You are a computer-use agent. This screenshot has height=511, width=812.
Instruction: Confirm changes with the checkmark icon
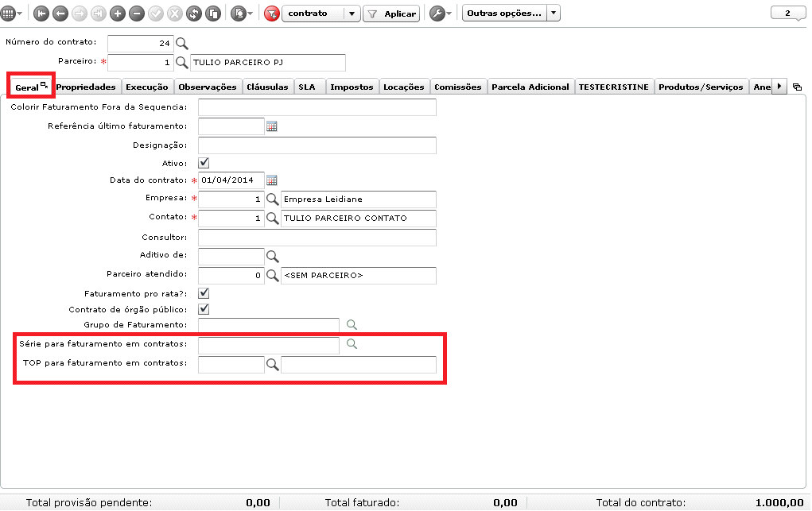coord(156,14)
